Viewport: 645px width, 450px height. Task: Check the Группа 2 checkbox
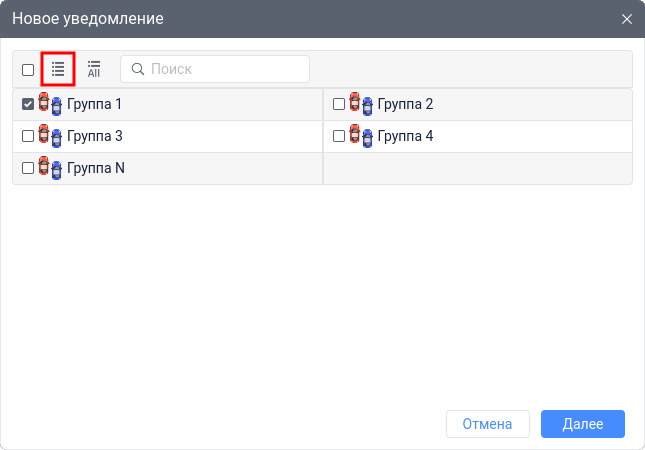point(339,104)
